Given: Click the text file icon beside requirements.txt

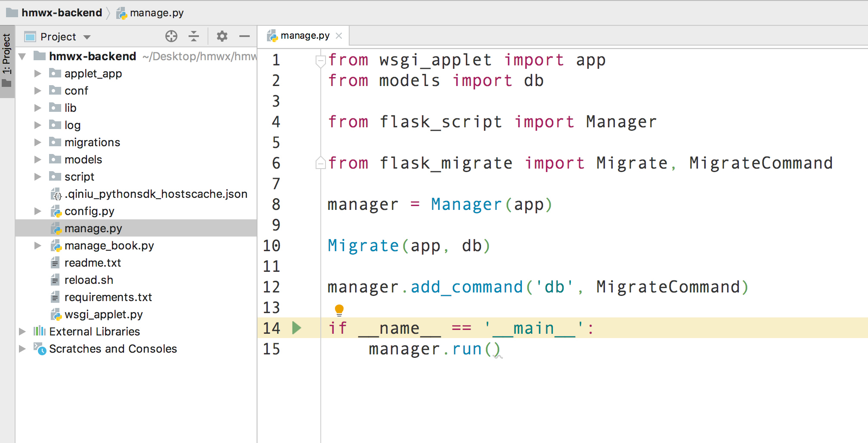Looking at the screenshot, I should tap(55, 297).
